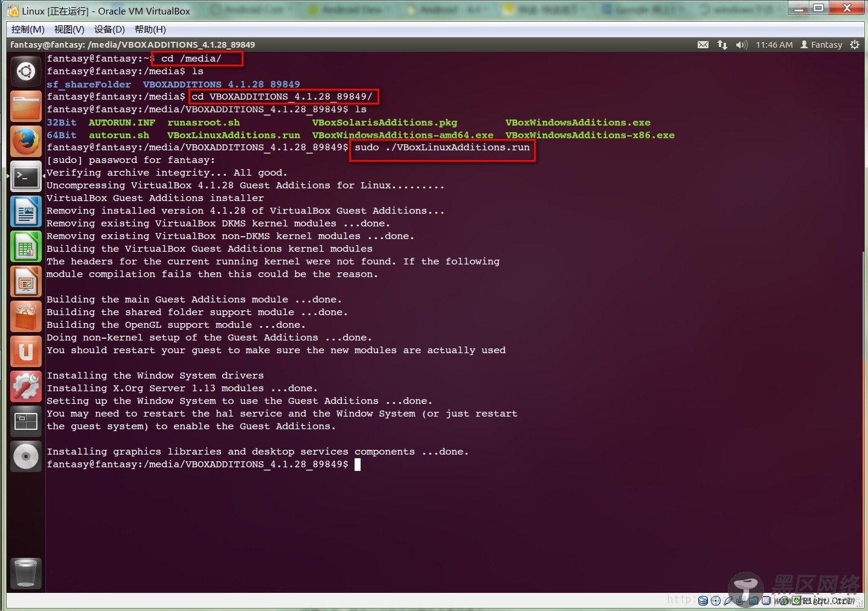Viewport: 868px width, 611px height.
Task: Open the Files manager from the launcher
Action: 26,107
